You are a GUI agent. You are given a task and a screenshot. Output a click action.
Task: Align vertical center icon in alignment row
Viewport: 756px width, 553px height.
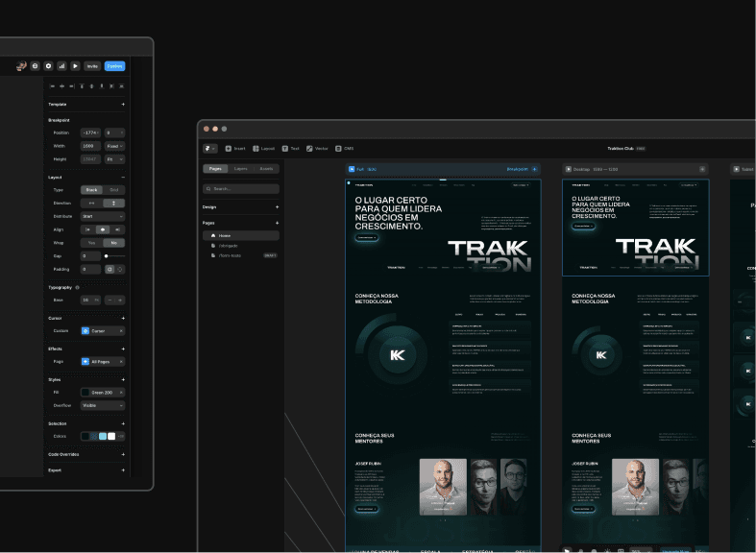point(91,86)
